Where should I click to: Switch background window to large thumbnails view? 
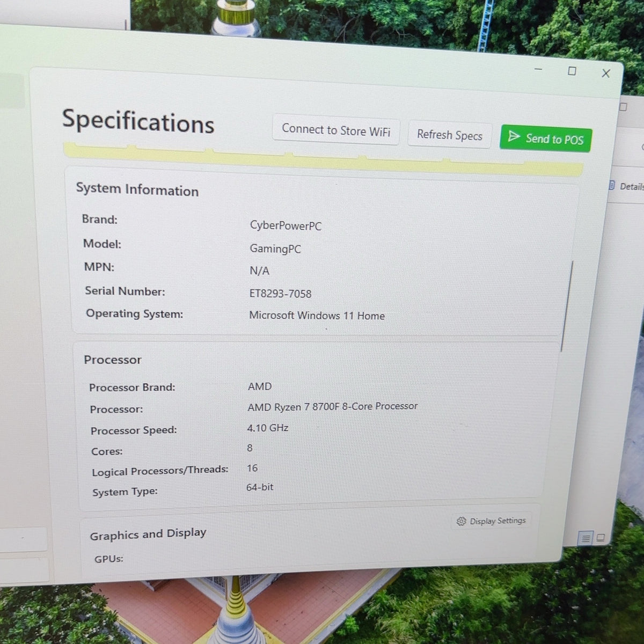pyautogui.click(x=601, y=537)
